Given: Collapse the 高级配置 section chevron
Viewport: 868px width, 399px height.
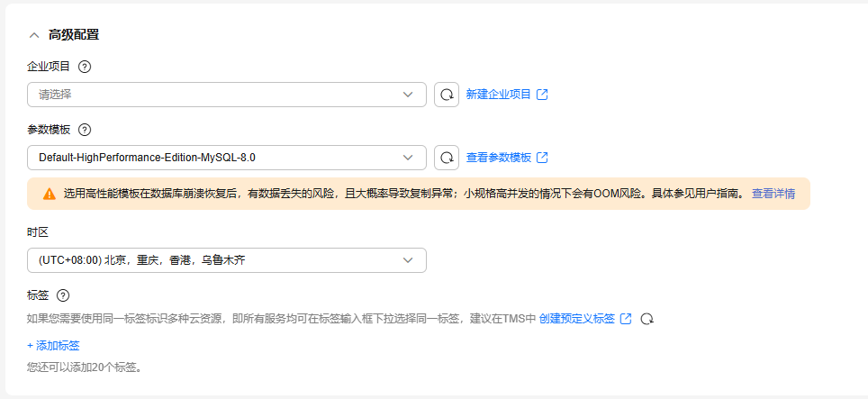Looking at the screenshot, I should pyautogui.click(x=34, y=35).
